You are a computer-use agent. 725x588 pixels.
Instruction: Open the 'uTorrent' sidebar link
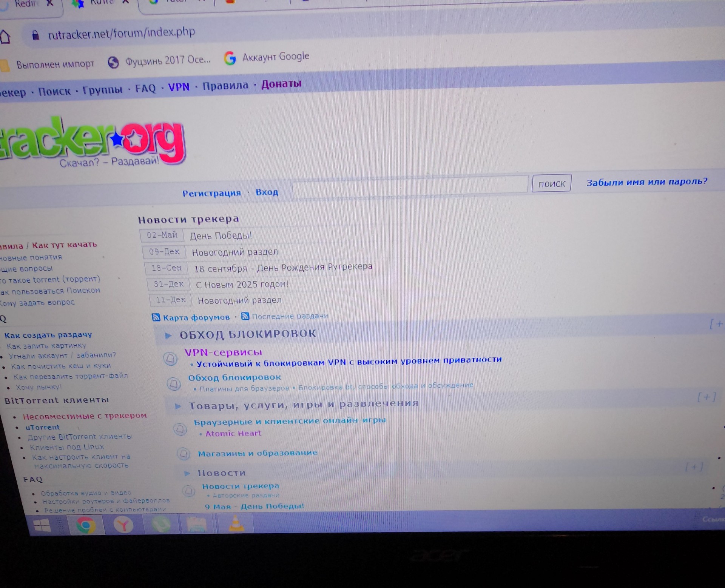(43, 427)
